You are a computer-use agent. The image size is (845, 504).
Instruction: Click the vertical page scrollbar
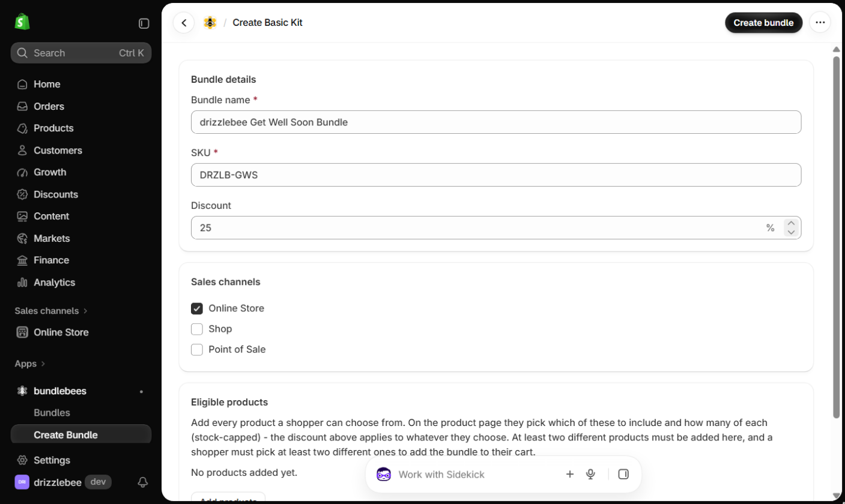836,236
